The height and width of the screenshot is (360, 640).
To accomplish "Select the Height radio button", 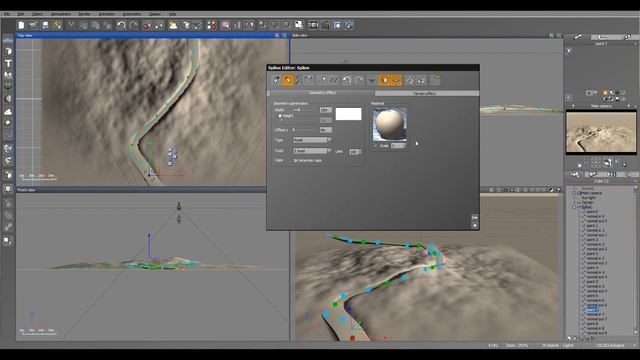I will tap(280, 116).
